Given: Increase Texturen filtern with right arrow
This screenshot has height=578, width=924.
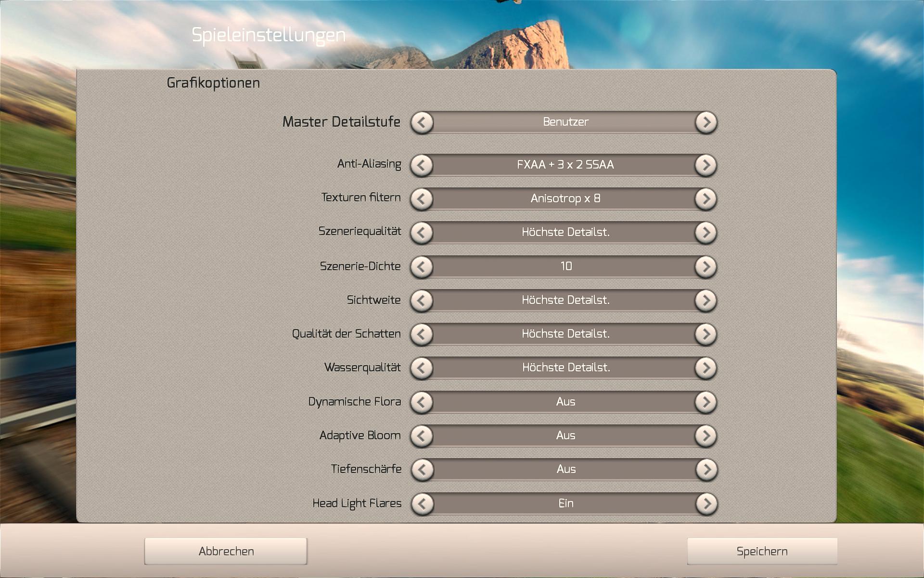Looking at the screenshot, I should [706, 199].
